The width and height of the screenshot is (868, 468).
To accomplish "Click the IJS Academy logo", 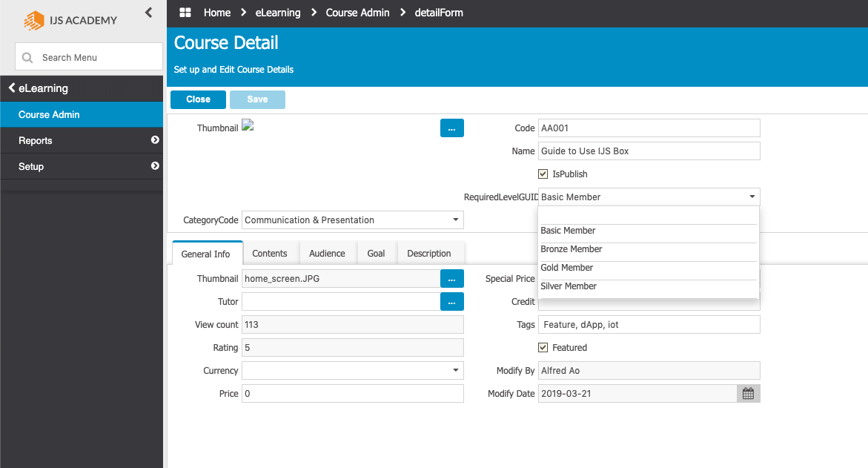I will coord(70,20).
